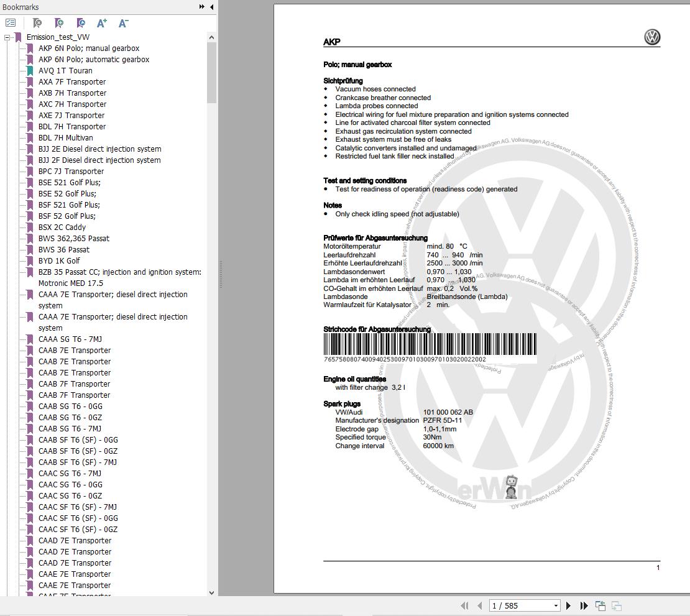690x616 pixels.
Task: Jump to the last page
Action: [x=584, y=606]
